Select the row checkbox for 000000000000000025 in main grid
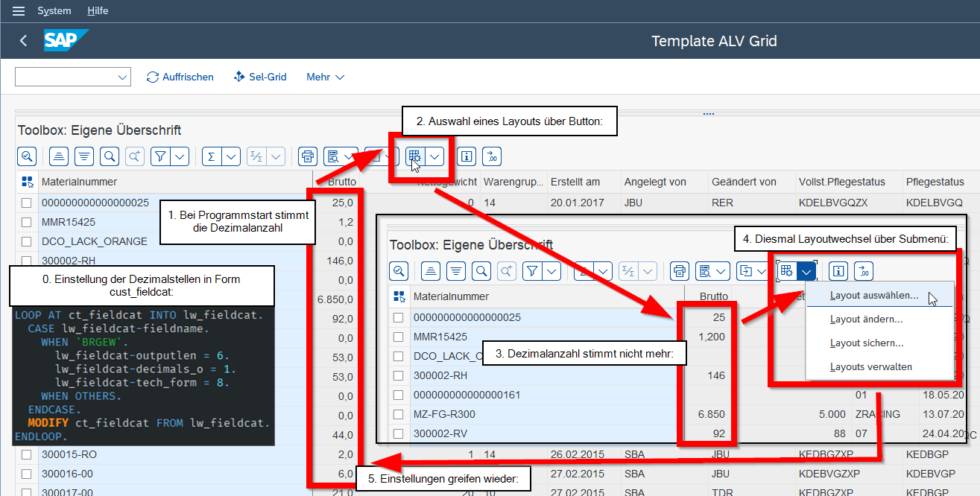 [27, 203]
